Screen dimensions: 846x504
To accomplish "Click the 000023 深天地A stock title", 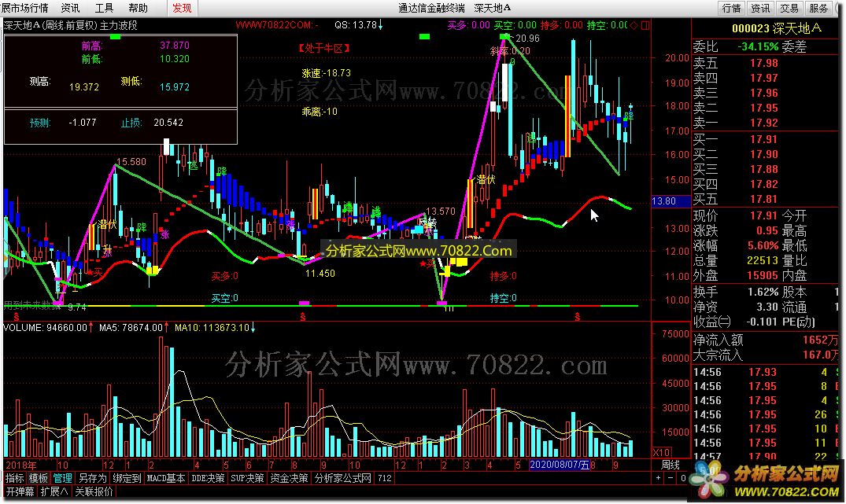I will pos(776,28).
